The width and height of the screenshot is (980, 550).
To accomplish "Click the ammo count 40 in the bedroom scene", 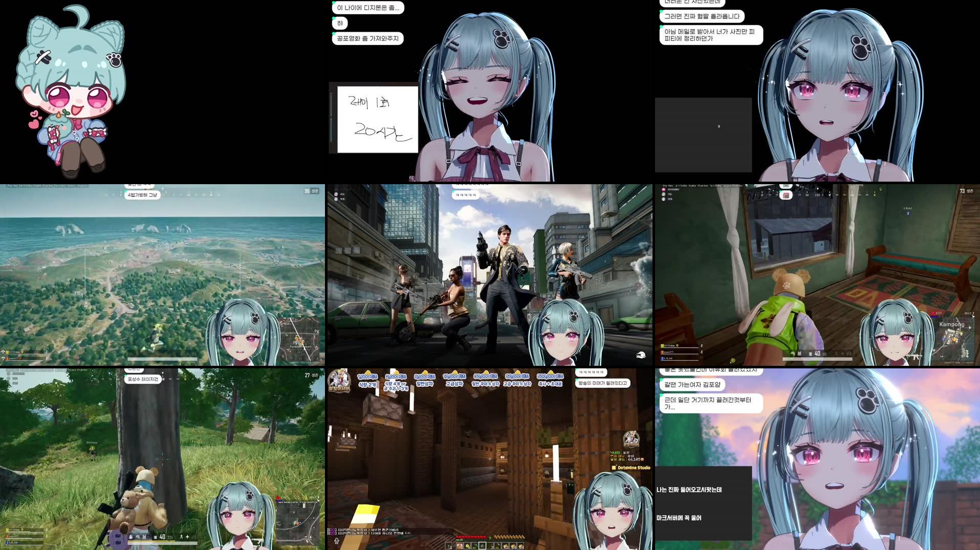I will pyautogui.click(x=817, y=354).
